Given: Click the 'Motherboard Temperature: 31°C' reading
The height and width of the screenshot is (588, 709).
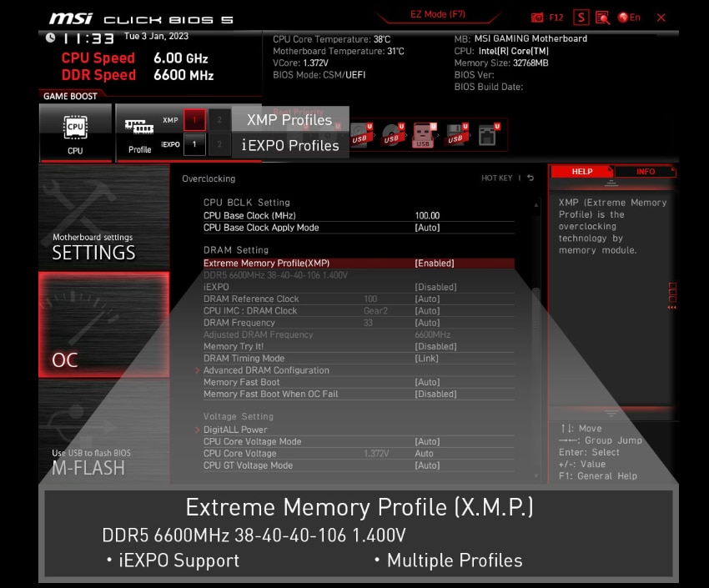Looking at the screenshot, I should pyautogui.click(x=338, y=51).
